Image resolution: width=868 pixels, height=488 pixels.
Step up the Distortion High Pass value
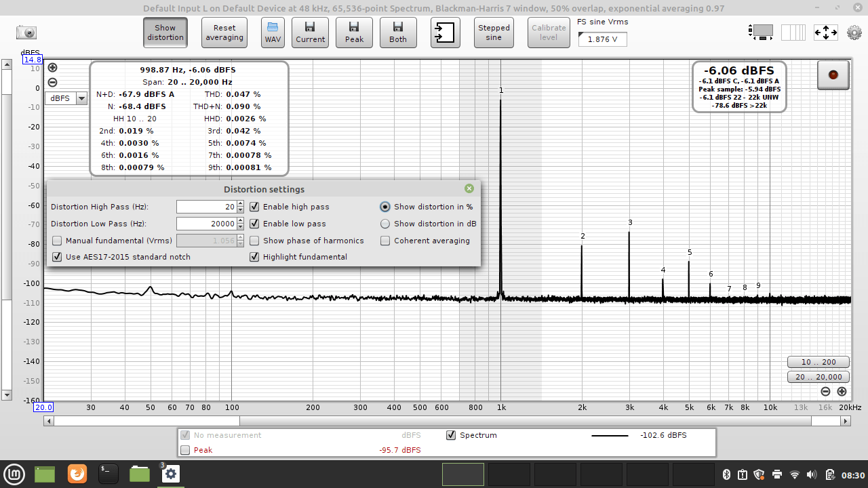coord(240,203)
